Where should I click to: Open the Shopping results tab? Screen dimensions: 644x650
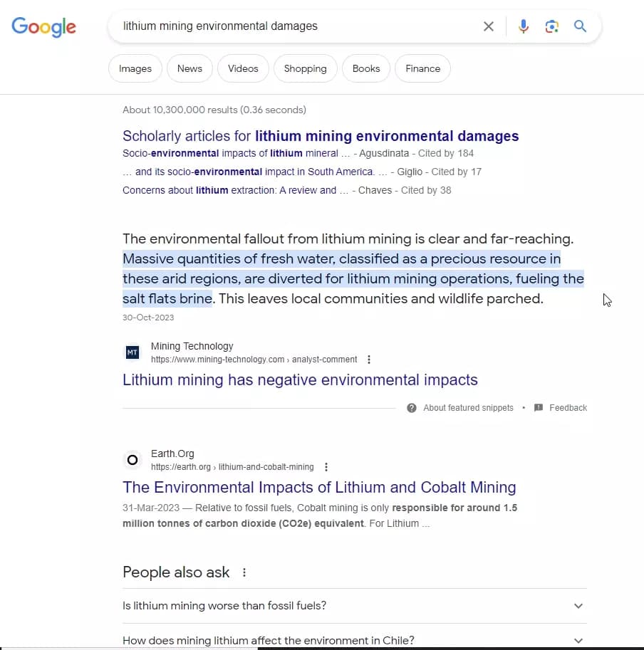(x=305, y=68)
